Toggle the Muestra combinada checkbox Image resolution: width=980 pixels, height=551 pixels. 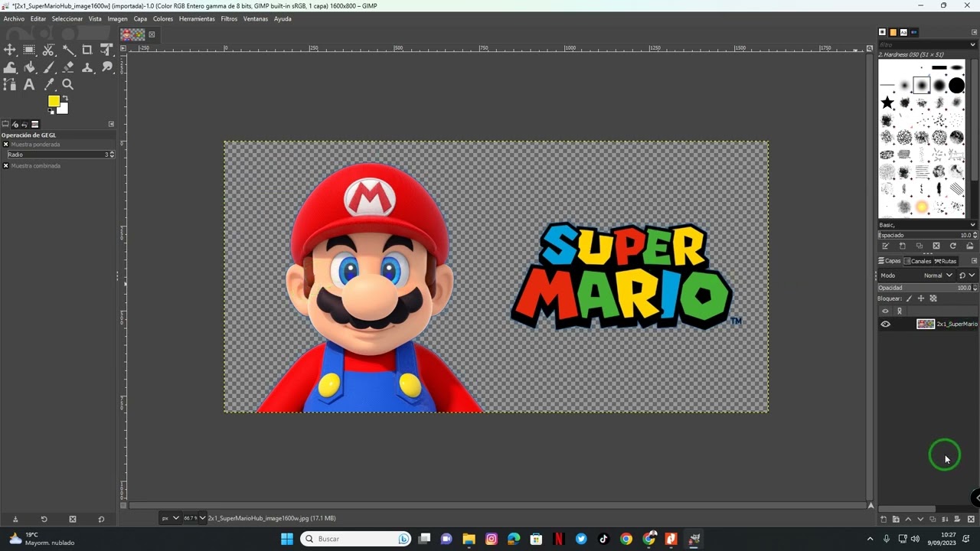coord(5,165)
